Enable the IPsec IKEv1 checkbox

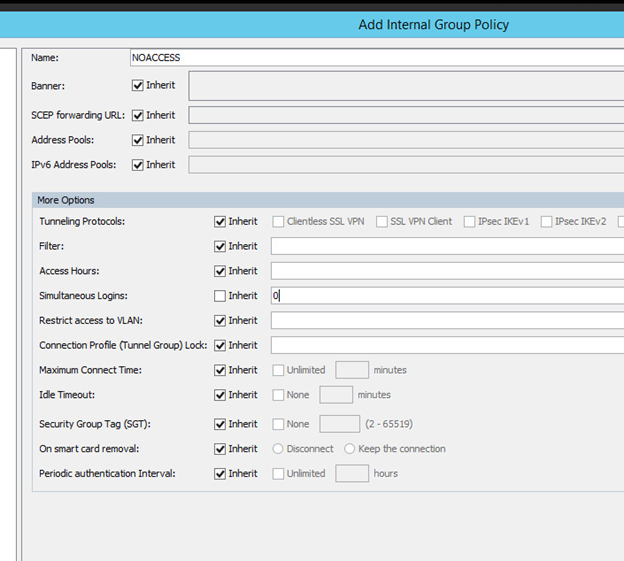click(x=470, y=221)
